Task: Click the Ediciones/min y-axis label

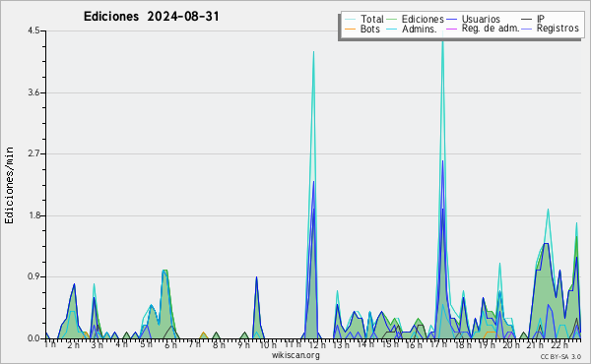Action: [x=9, y=185]
